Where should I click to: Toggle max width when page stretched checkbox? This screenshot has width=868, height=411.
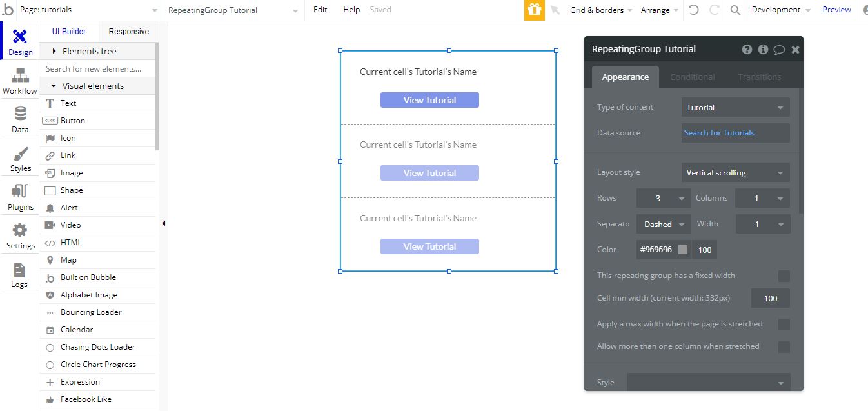784,325
